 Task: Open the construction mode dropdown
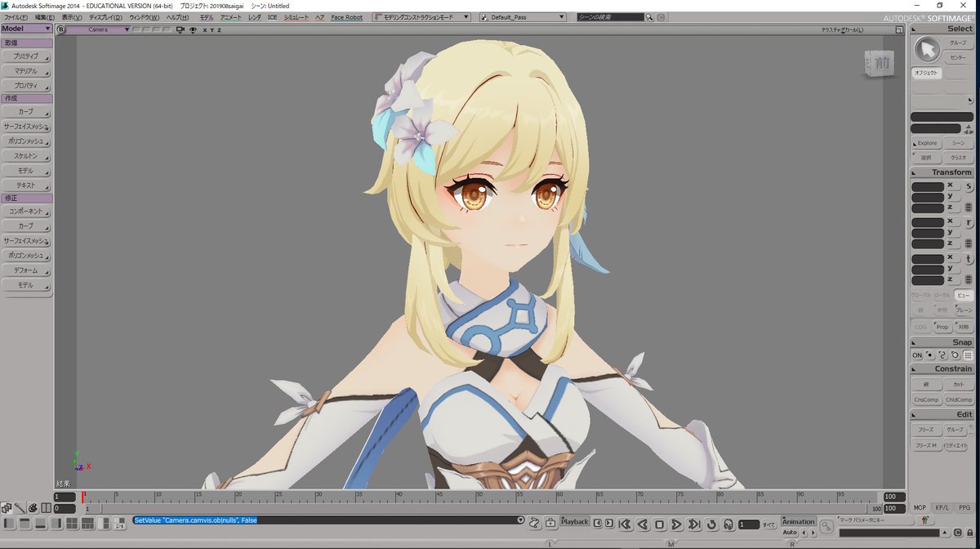421,17
